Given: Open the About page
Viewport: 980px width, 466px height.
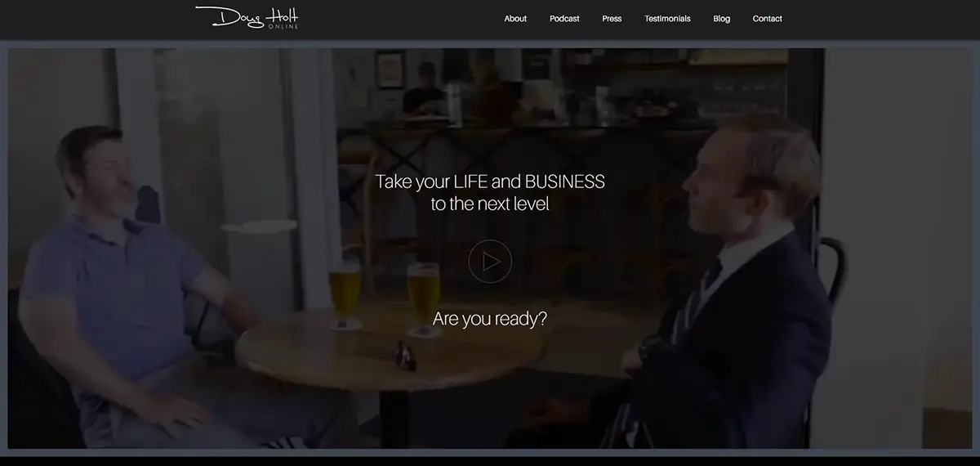Looking at the screenshot, I should (x=515, y=19).
